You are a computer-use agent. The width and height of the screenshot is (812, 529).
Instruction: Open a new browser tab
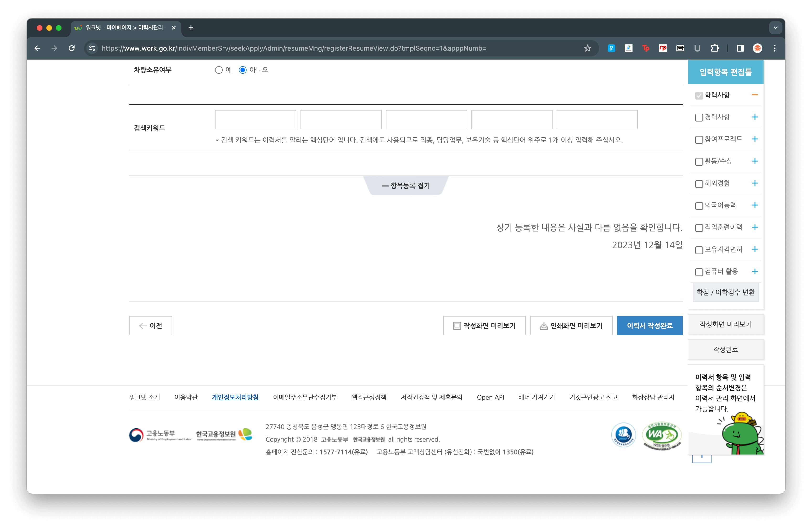[x=191, y=28]
